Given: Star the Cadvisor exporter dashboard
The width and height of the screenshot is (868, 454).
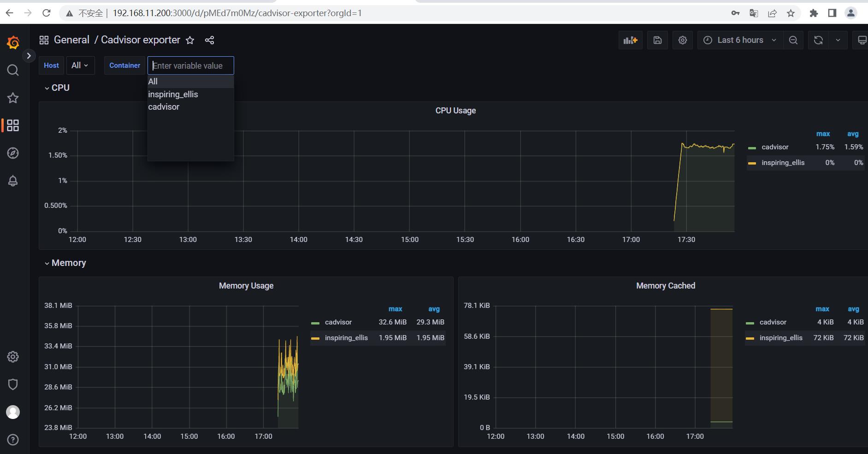Looking at the screenshot, I should point(190,40).
